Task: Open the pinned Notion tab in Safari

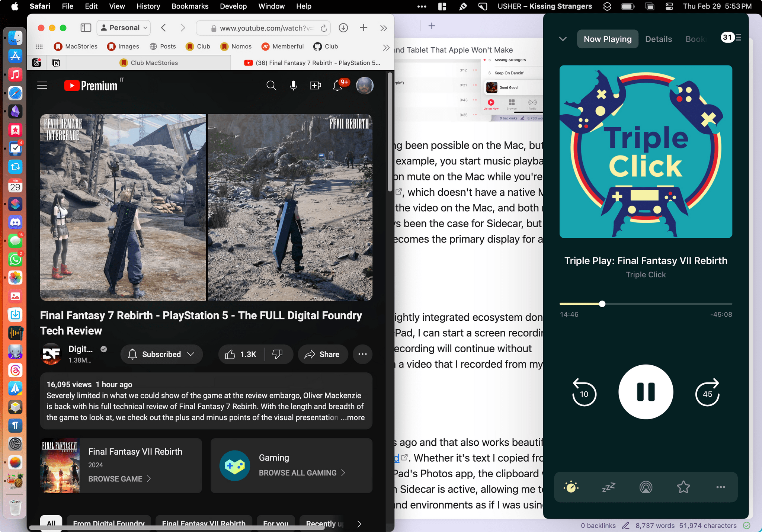Action: coord(56,63)
